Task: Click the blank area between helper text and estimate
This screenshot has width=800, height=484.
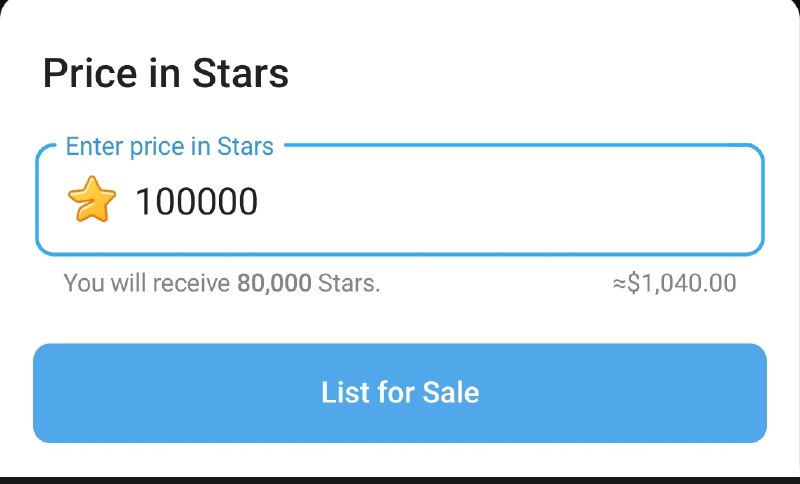Action: pyautogui.click(x=496, y=283)
